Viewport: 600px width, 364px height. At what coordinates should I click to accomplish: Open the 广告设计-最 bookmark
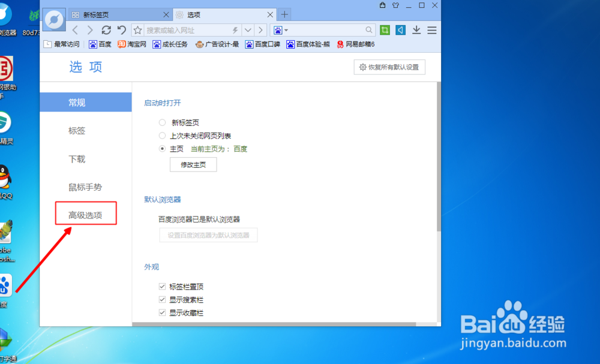click(x=217, y=44)
